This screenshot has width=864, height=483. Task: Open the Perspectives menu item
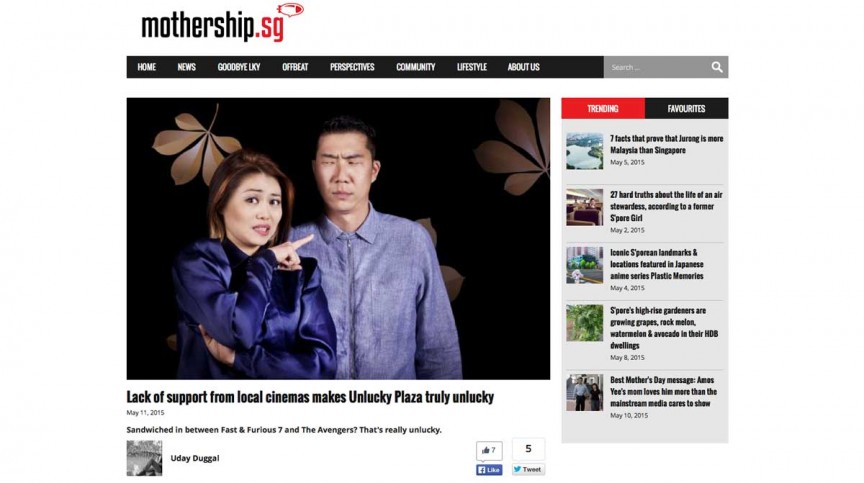[x=352, y=67]
